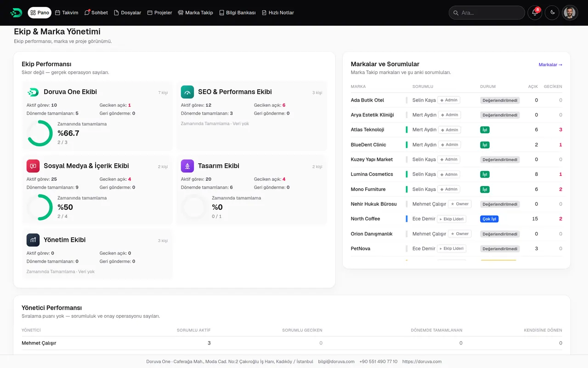Click the Doruva logo in the navbar

tap(16, 12)
